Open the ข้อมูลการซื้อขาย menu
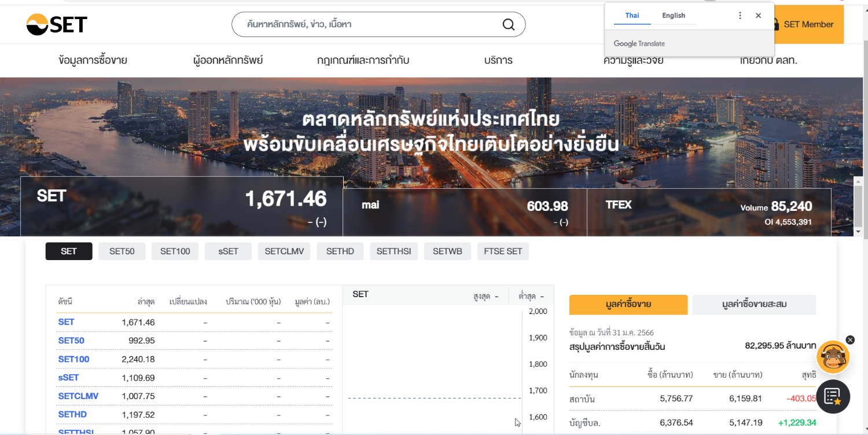868x435 pixels. pos(93,60)
